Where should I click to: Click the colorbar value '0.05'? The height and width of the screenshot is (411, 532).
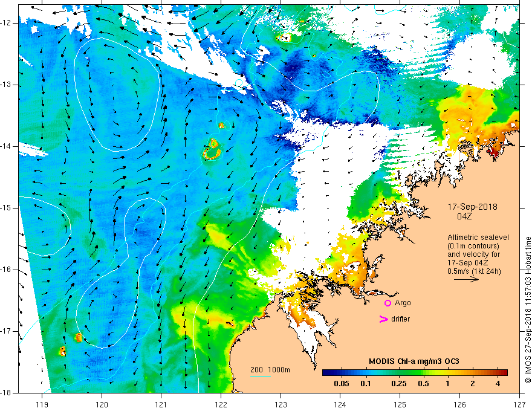click(x=342, y=384)
